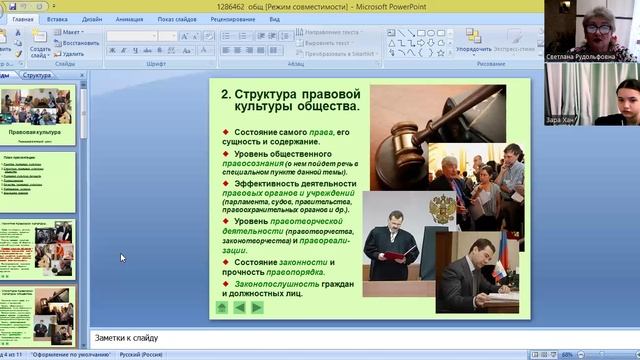Open the Направление текста dropdown
Image resolution: width=640 pixels, height=360 pixels.
[x=329, y=32]
